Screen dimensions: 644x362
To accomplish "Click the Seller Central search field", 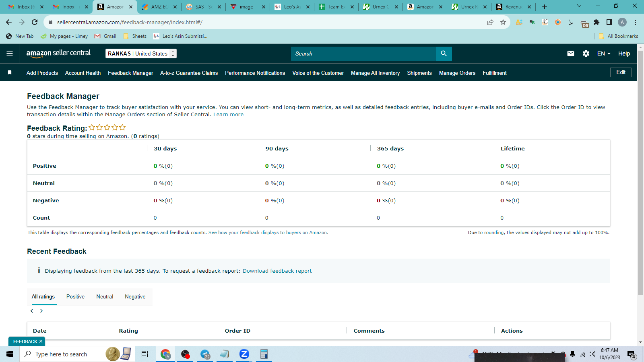I will pos(363,53).
